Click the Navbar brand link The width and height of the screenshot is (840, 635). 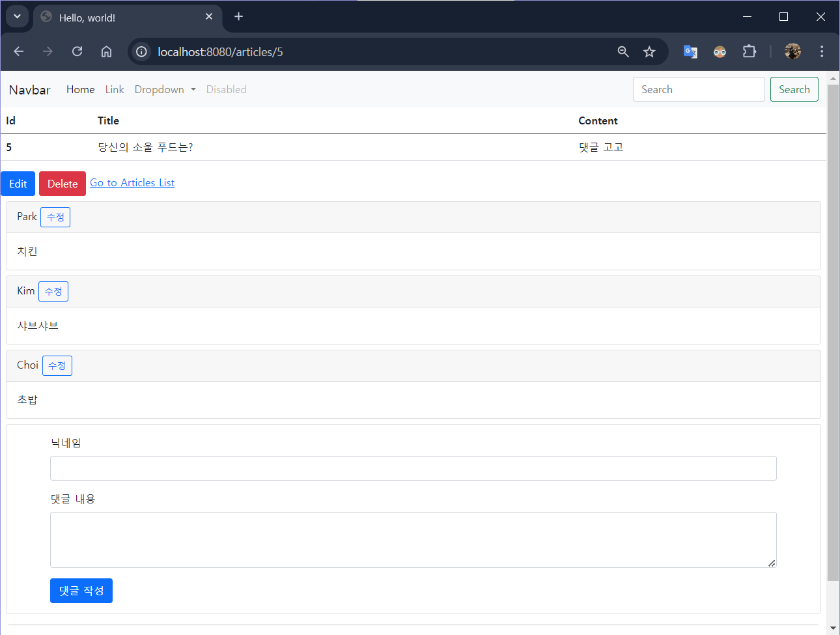29,90
